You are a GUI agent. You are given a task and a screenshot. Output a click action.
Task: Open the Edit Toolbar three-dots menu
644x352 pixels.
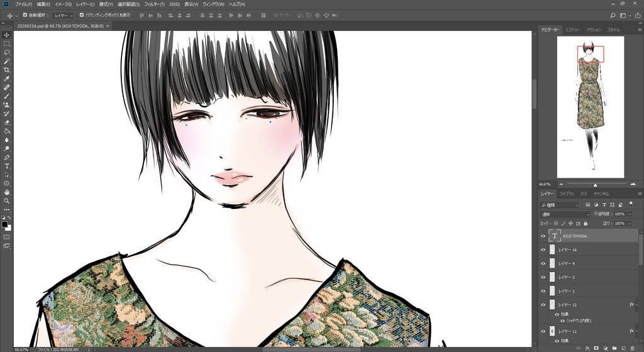pyautogui.click(x=6, y=210)
